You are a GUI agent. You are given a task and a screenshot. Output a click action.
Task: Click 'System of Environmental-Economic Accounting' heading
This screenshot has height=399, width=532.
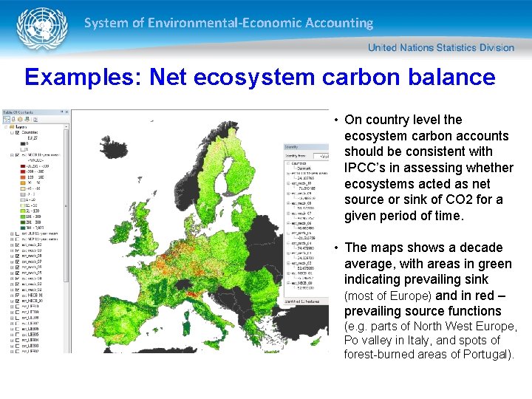pos(228,23)
